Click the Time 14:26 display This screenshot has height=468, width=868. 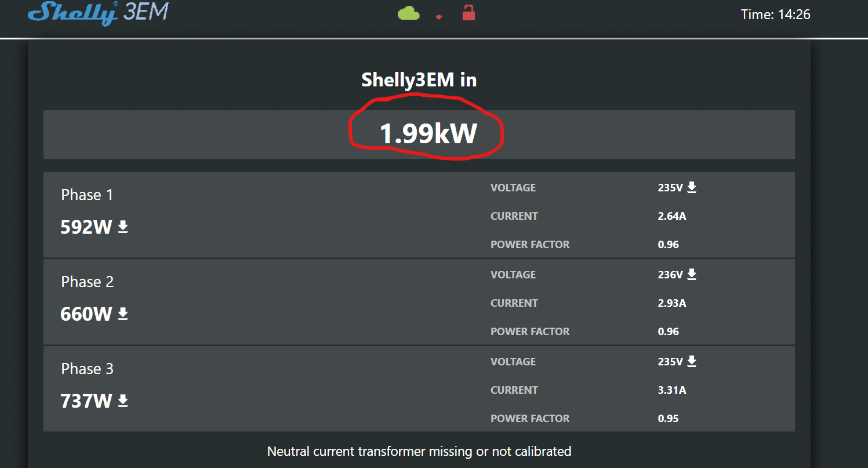(x=775, y=14)
